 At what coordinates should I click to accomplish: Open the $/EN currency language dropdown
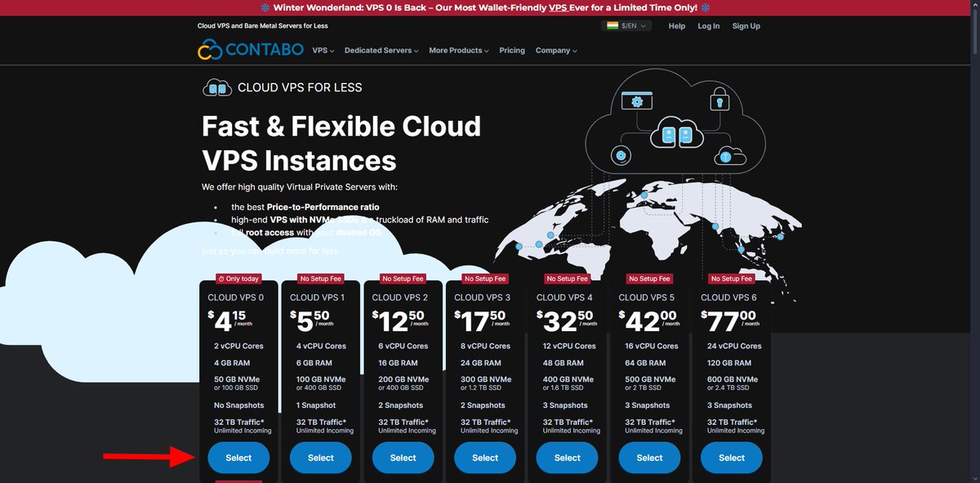tap(626, 26)
